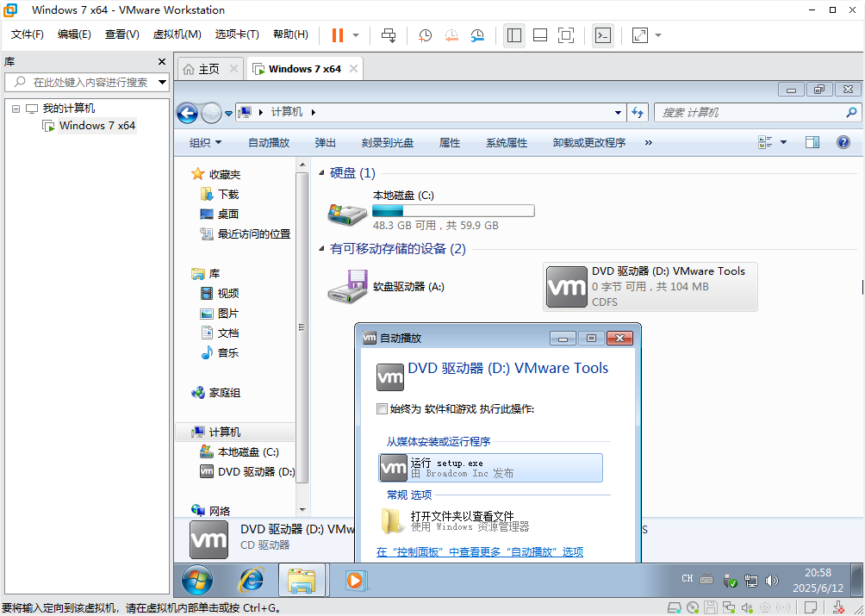Image resolution: width=865 pixels, height=616 pixels.
Task: Open the 编辑(E) menu
Action: click(74, 34)
